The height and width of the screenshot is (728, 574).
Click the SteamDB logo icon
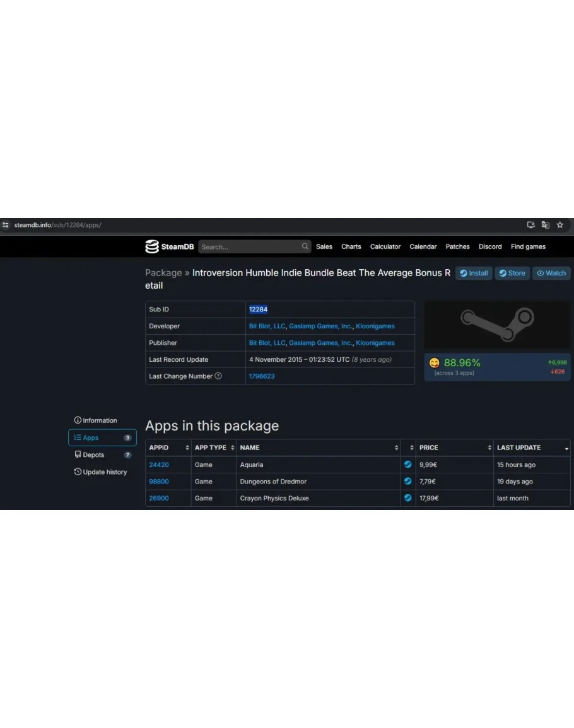click(x=152, y=246)
